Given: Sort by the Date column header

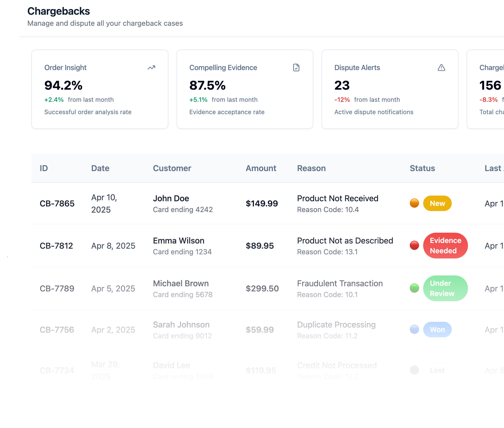Looking at the screenshot, I should tap(100, 168).
